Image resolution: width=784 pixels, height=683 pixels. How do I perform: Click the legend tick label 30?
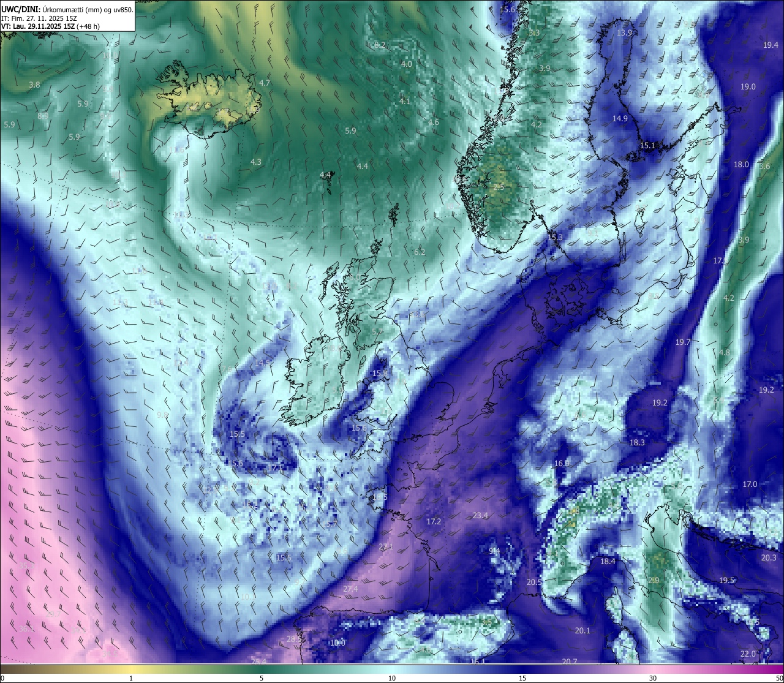653,678
